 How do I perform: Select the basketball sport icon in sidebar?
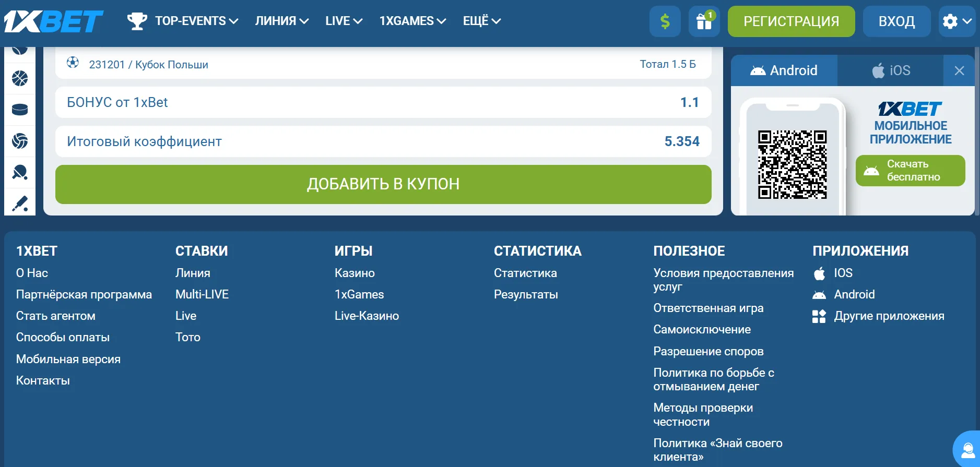point(20,78)
